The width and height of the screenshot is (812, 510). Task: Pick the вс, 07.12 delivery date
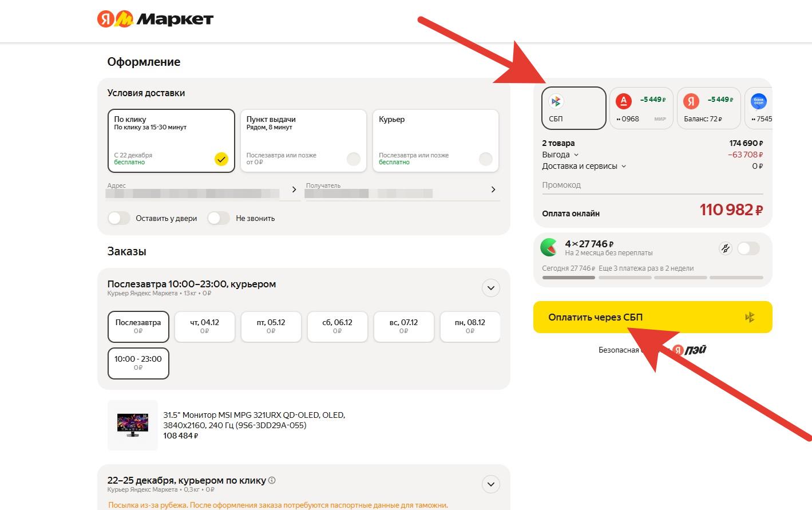[x=404, y=326]
